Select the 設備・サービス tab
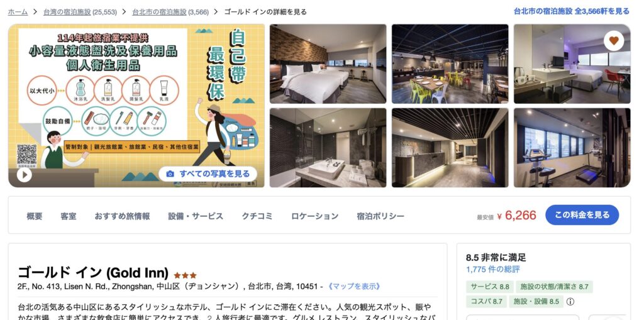 click(196, 216)
